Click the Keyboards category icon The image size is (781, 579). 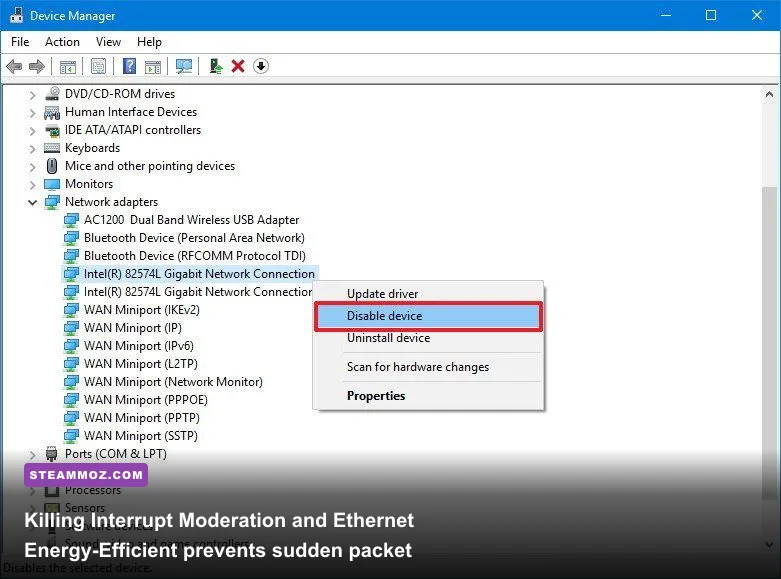coord(52,148)
